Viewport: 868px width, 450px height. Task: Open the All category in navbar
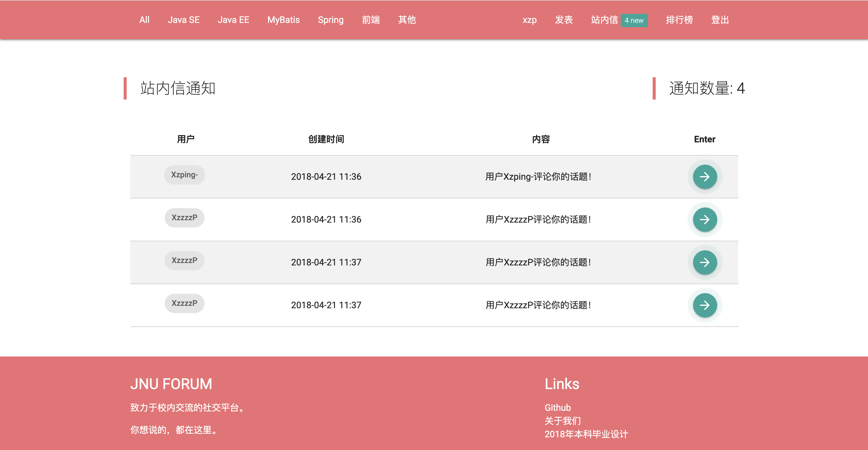point(144,20)
